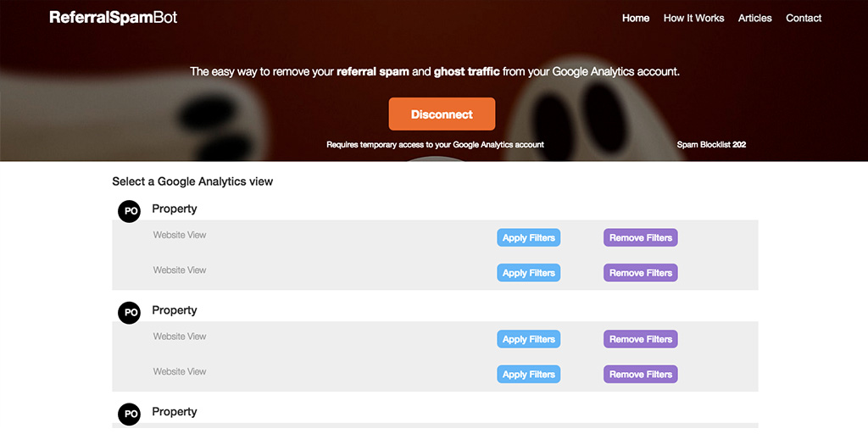Viewport: 868px width, 434px height.
Task: Apply Filters to second property's first Website View
Action: point(529,339)
